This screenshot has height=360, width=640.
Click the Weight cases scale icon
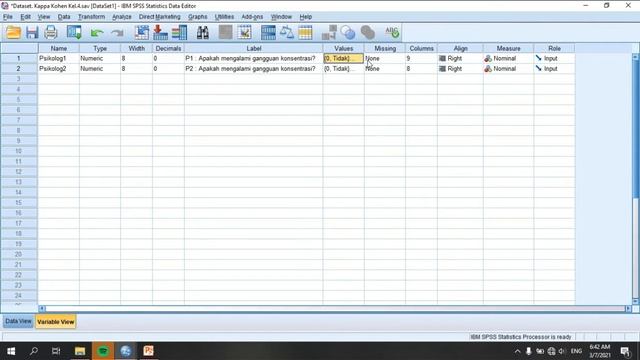(x=287, y=32)
